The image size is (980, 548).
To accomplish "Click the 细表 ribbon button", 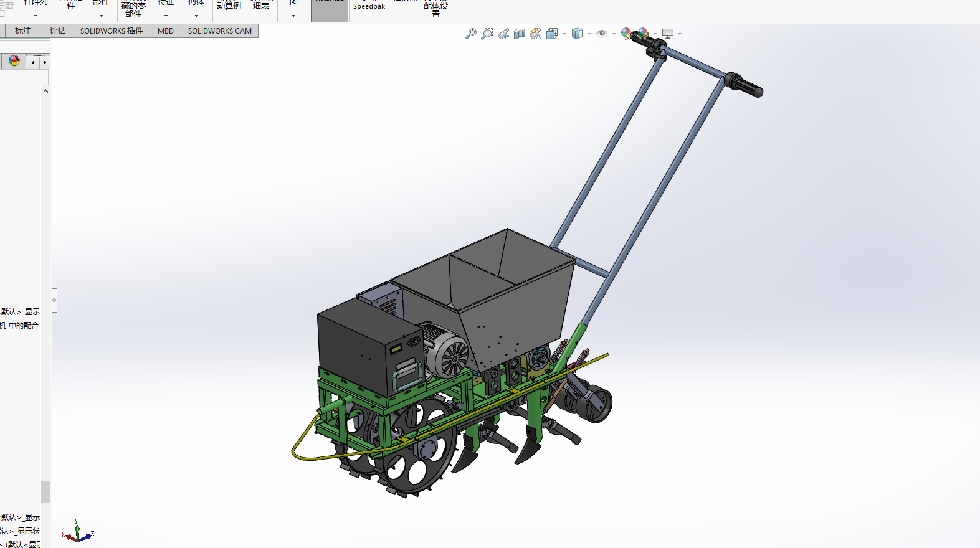I will [x=261, y=6].
